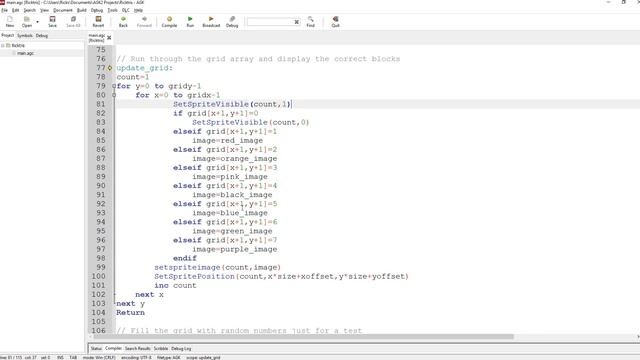
Task: Collapse the fold at line 79 for loop
Action: click(x=114, y=86)
